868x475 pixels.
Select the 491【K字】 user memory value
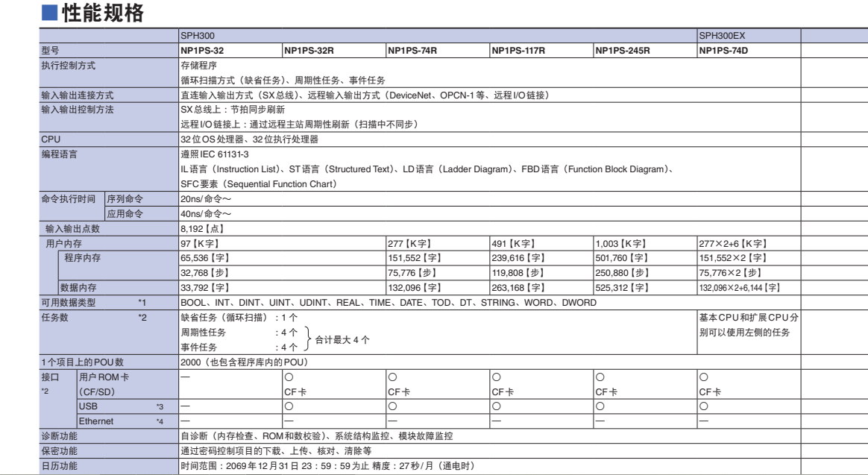point(514,244)
